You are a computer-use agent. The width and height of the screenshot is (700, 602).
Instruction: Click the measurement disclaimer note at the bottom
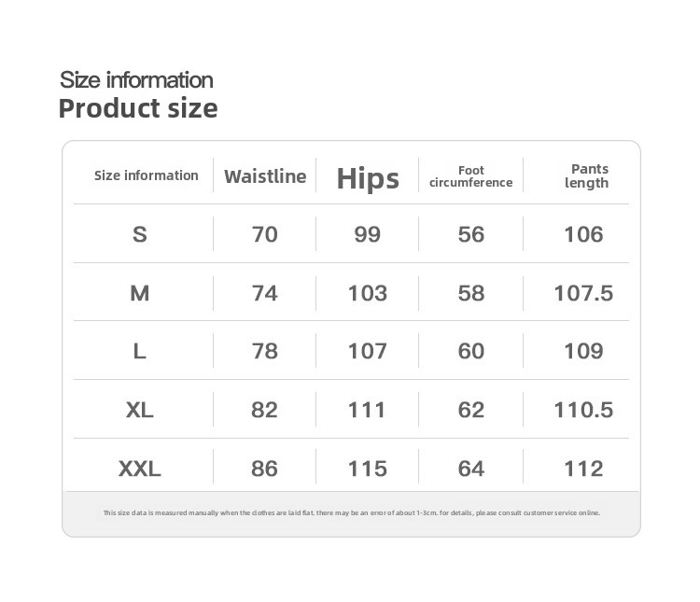[351, 512]
